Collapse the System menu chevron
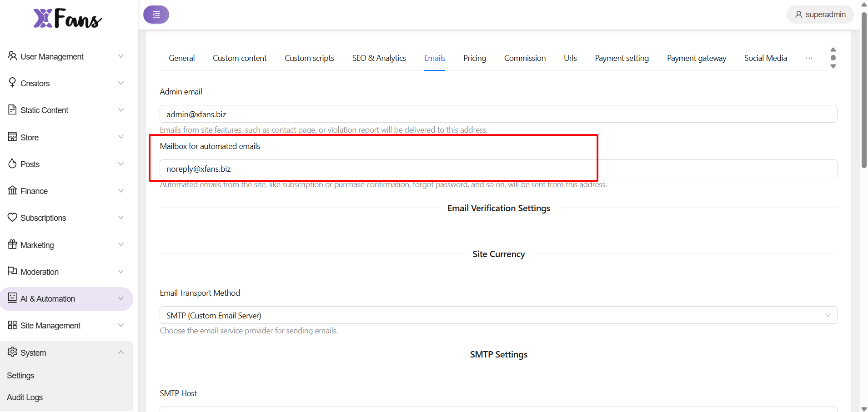This screenshot has height=412, width=868. click(x=120, y=352)
